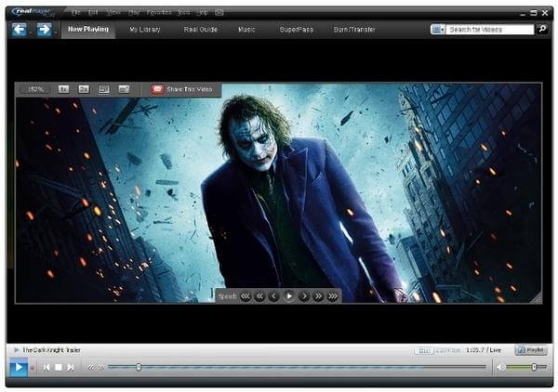The image size is (558, 392).
Task: Go to the Music tab
Action: tap(246, 30)
